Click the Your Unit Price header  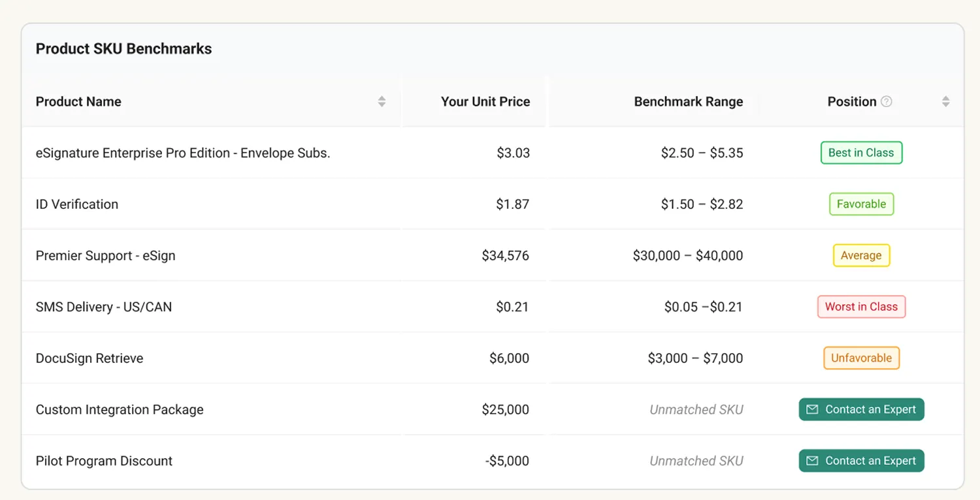click(485, 102)
